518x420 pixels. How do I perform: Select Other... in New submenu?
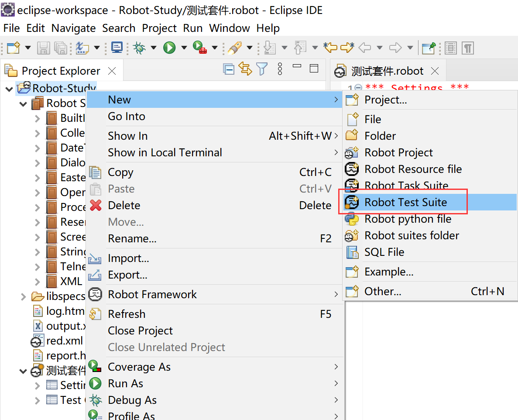(x=430, y=292)
